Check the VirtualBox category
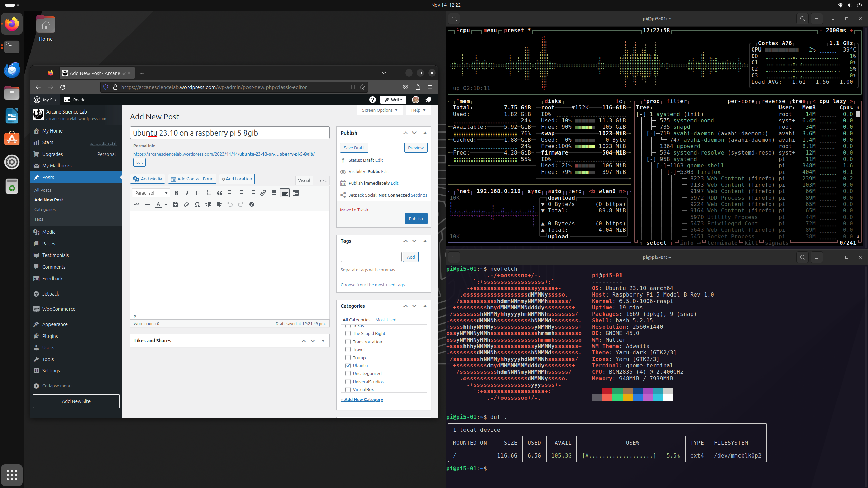 click(348, 389)
